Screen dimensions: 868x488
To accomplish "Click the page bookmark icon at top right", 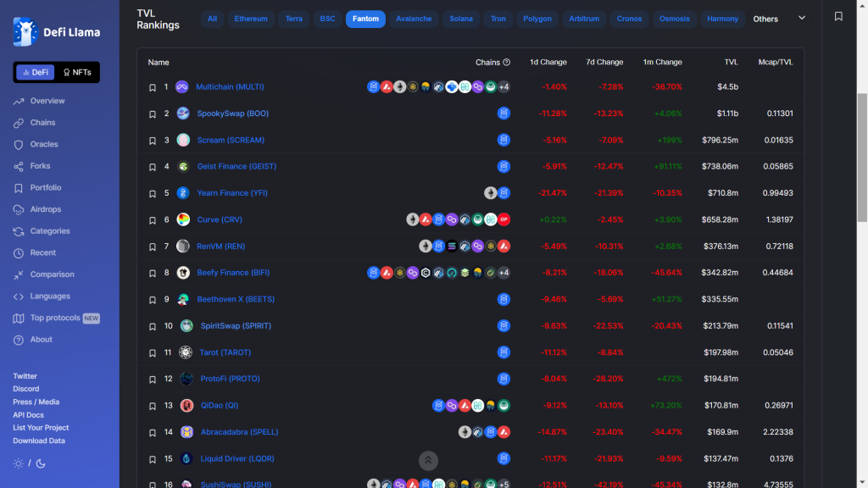I will point(838,17).
